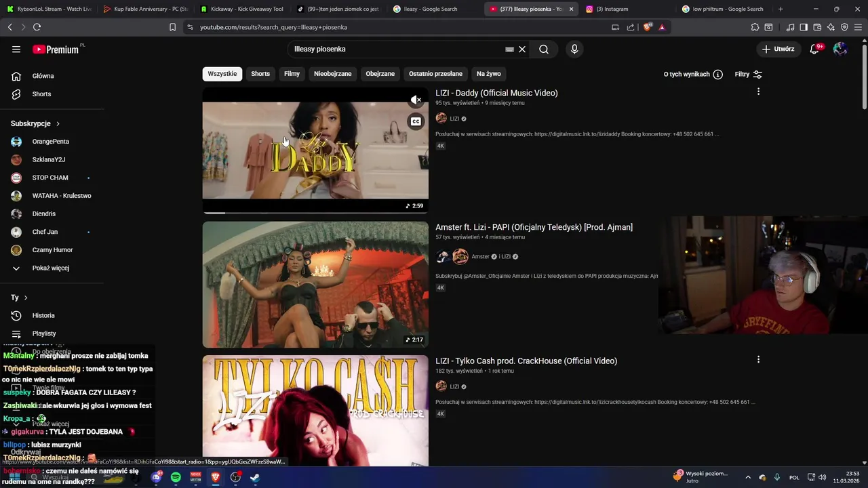Open STOP CHAM subscription channel

(x=52, y=178)
